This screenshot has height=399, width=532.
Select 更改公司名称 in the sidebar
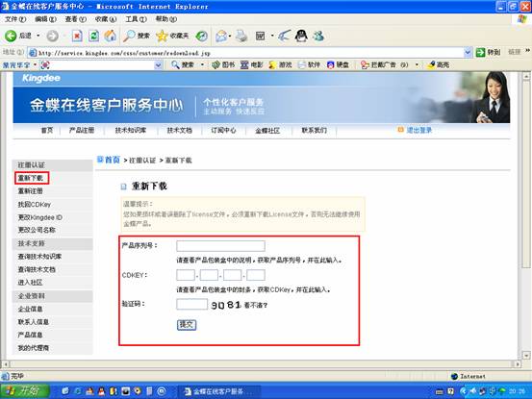click(37, 230)
